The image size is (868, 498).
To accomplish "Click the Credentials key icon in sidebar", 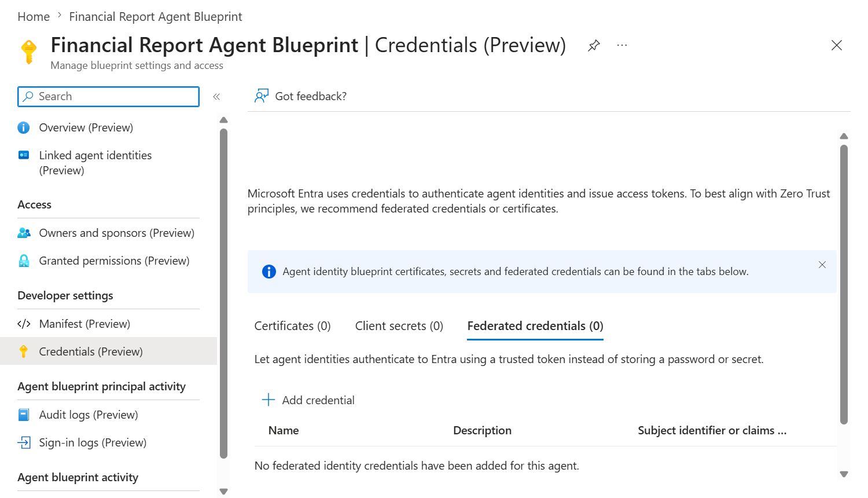I will coord(24,351).
